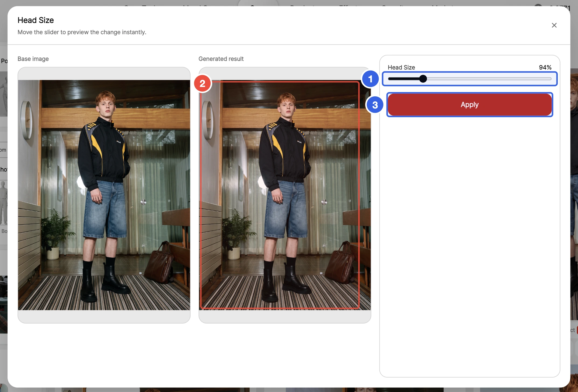Click the red step 2 badge
The image size is (578, 392).
pyautogui.click(x=203, y=83)
